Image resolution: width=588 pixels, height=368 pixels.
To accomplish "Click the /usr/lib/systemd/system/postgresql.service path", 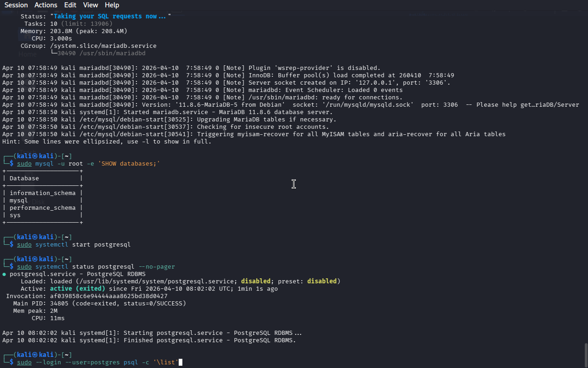I will click(156, 282).
